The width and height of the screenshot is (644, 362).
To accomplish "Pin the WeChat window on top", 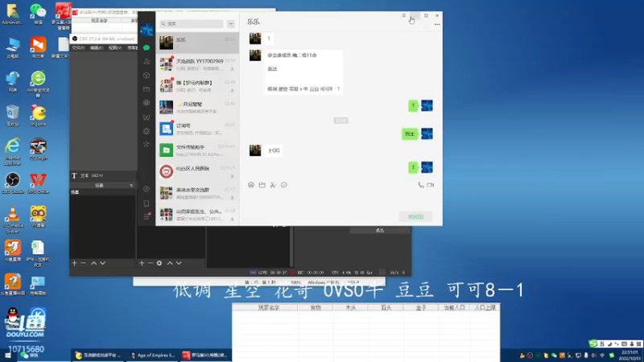I will [x=404, y=15].
